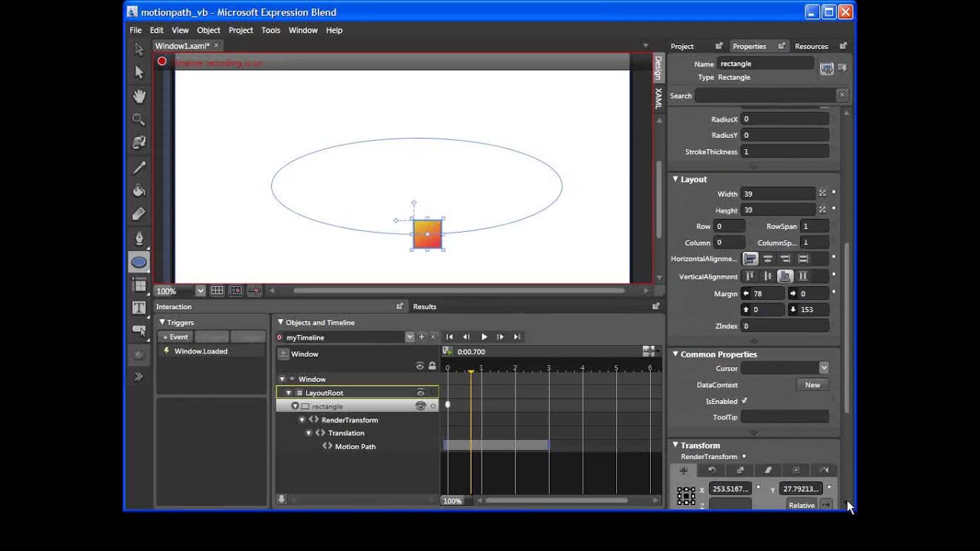Open the Cursor dropdown

824,368
